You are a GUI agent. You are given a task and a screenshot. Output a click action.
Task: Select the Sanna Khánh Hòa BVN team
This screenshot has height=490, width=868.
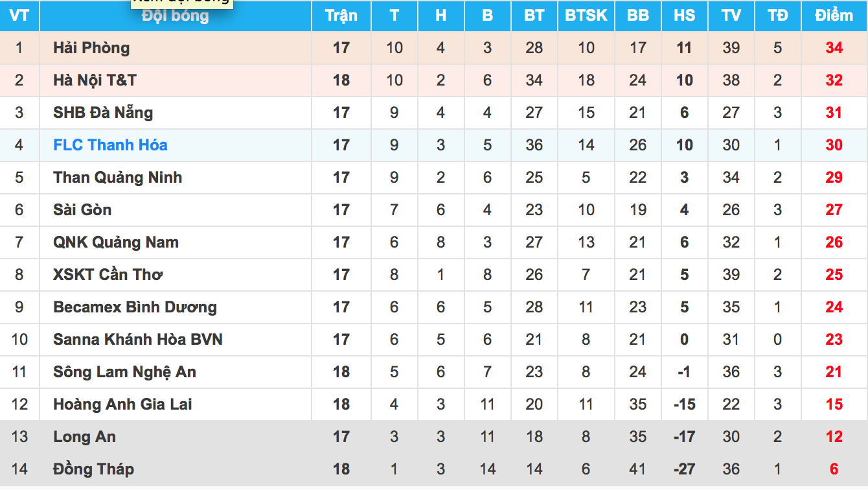point(138,340)
